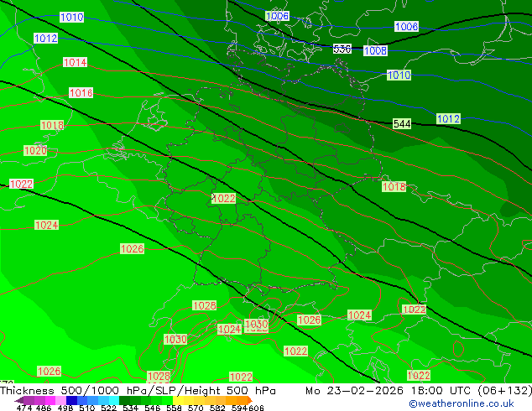Click the bright green legend swatch left of 558

[x=167, y=400]
